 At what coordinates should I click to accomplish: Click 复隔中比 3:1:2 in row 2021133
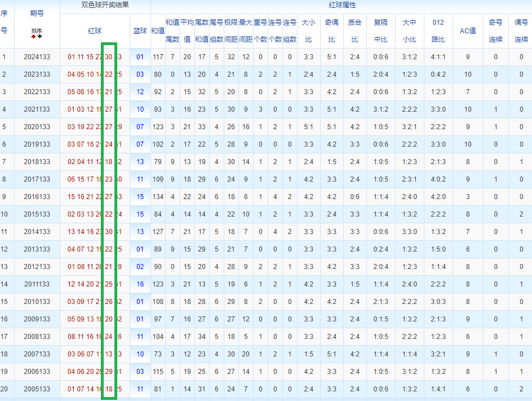pos(380,109)
